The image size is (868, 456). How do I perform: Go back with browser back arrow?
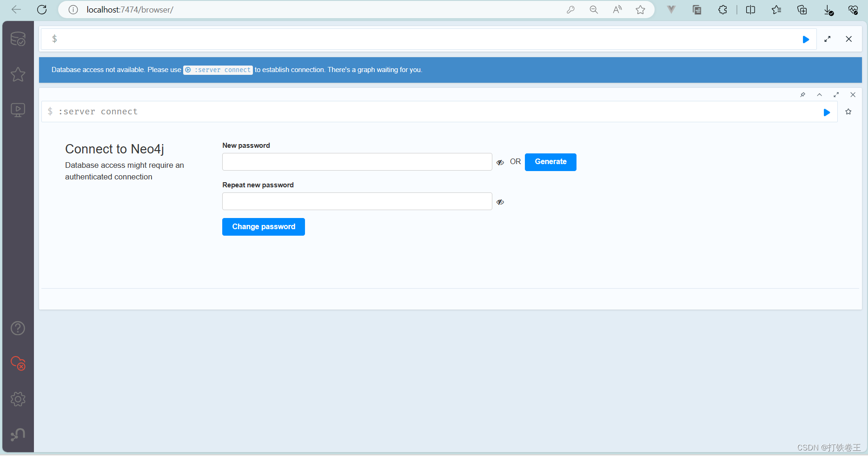pos(16,9)
